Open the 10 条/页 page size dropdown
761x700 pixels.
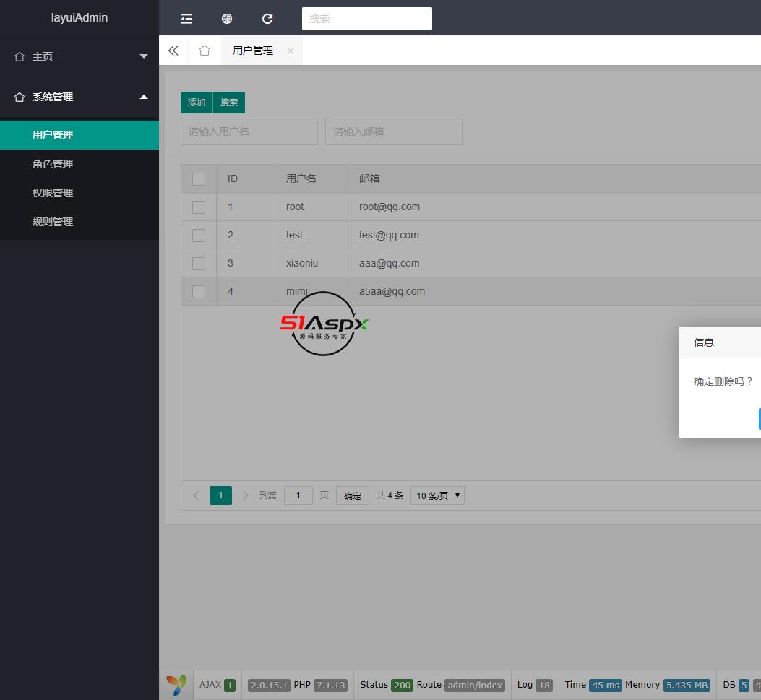(437, 496)
